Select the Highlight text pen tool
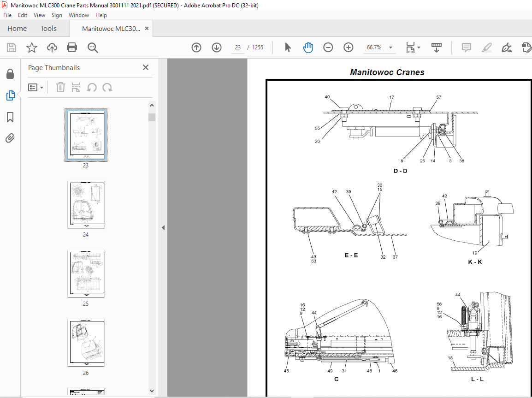532x398 pixels. pyautogui.click(x=487, y=48)
